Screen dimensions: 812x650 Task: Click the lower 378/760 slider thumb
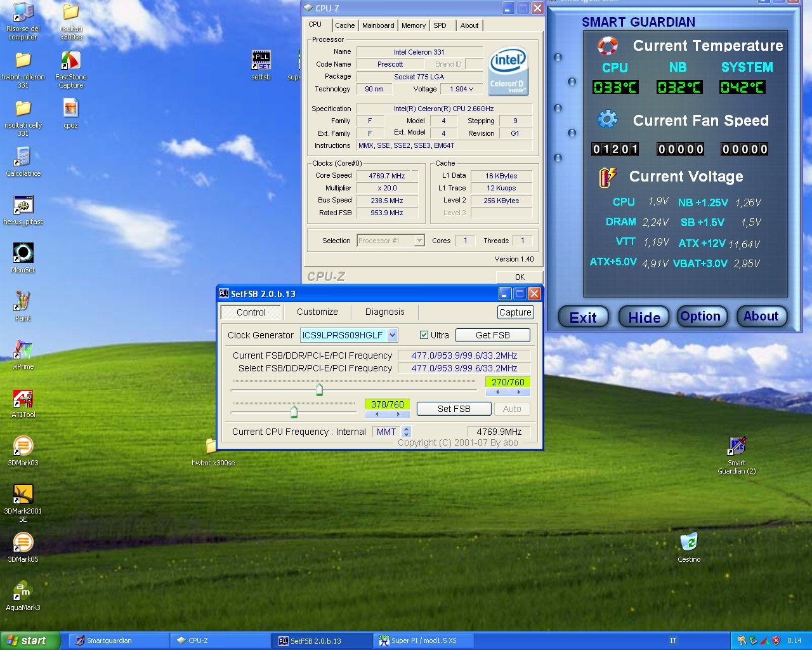click(294, 412)
